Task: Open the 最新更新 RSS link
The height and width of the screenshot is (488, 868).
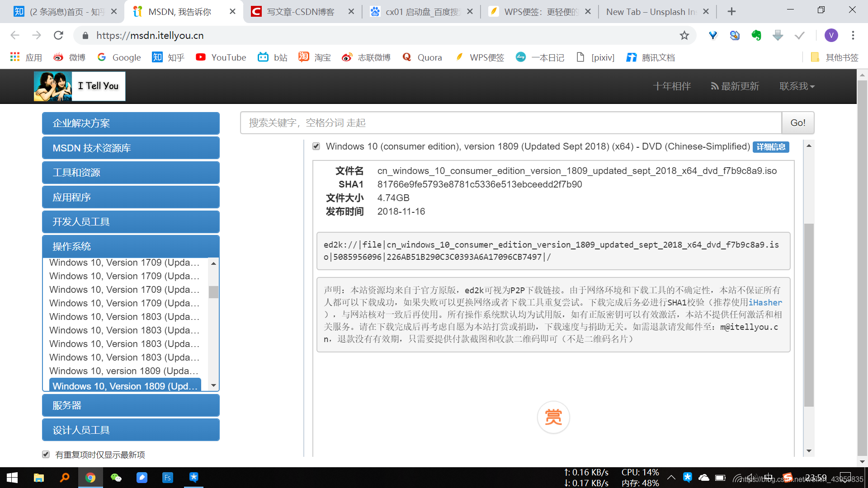Action: [735, 86]
